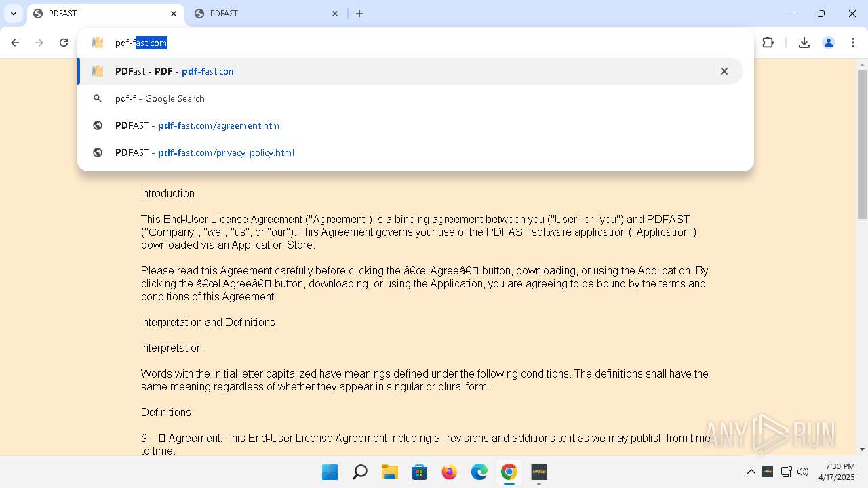The image size is (868, 488).
Task: Select the PDFast - PDF suggestion
Action: [410, 71]
